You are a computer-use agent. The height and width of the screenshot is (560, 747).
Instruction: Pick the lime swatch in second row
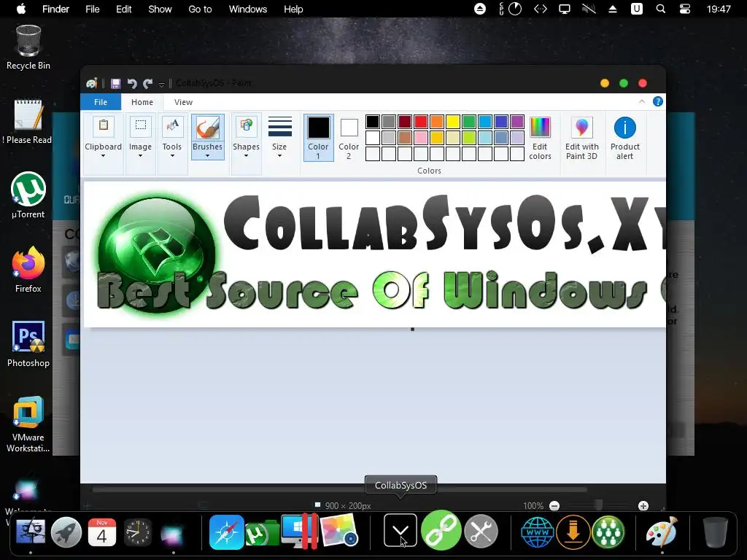[x=469, y=138]
